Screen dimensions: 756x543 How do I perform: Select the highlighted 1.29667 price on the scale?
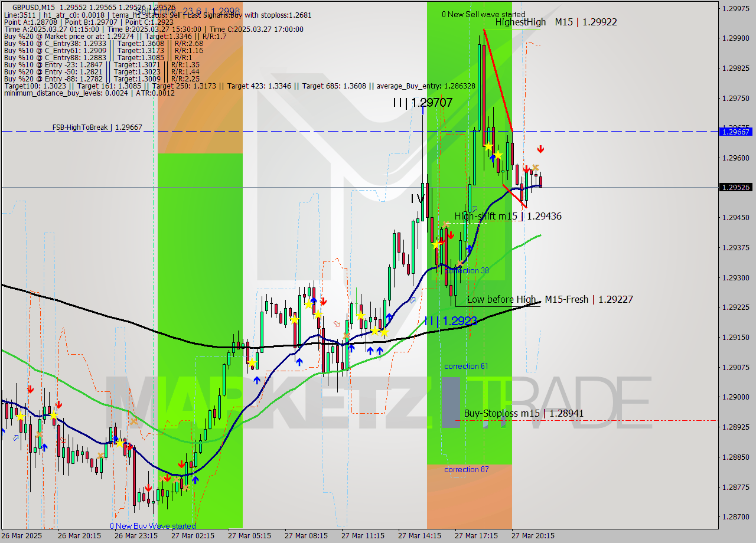pyautogui.click(x=734, y=132)
